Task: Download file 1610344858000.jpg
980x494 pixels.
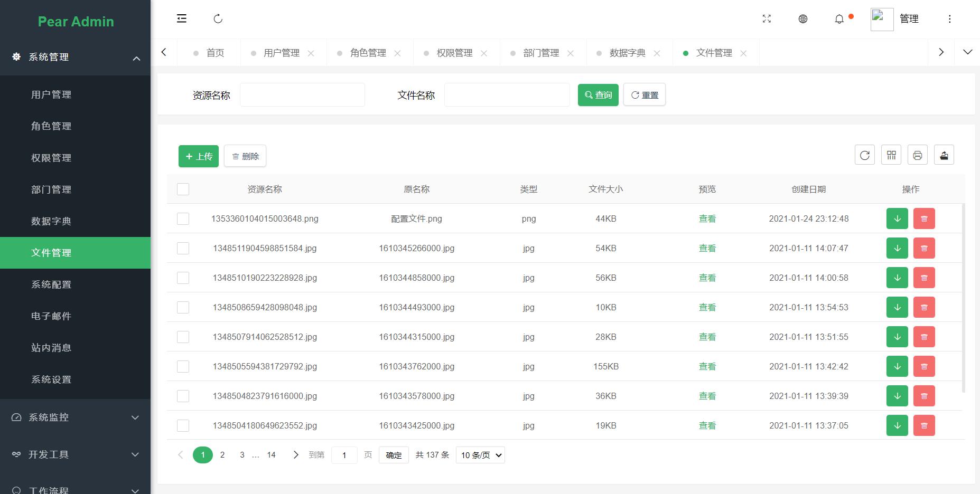Action: 897,278
